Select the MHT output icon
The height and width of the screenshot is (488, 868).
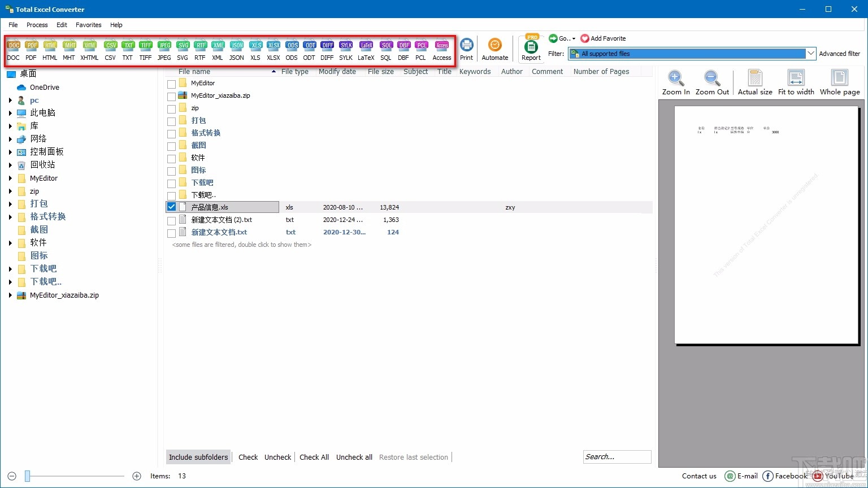(x=69, y=50)
